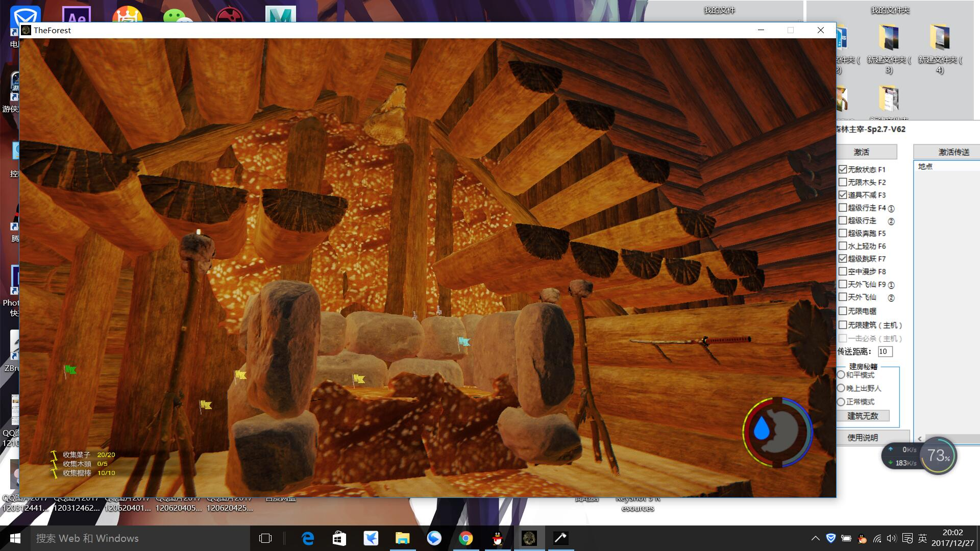The height and width of the screenshot is (551, 980).
Task: Open 新建文件夹 (4) desktop folder
Action: pyautogui.click(x=940, y=49)
